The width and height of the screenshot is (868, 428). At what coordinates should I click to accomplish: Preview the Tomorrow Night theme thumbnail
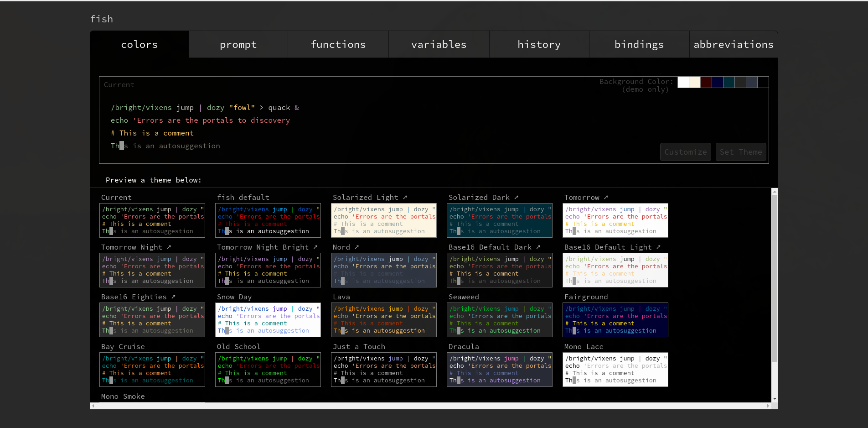[x=152, y=270]
